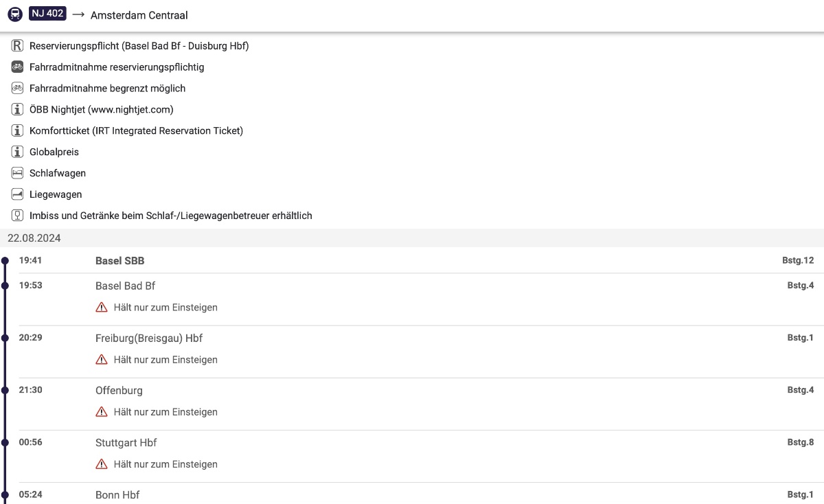Click the bed icon for Schlafwagen
Image resolution: width=824 pixels, height=504 pixels.
coord(18,173)
